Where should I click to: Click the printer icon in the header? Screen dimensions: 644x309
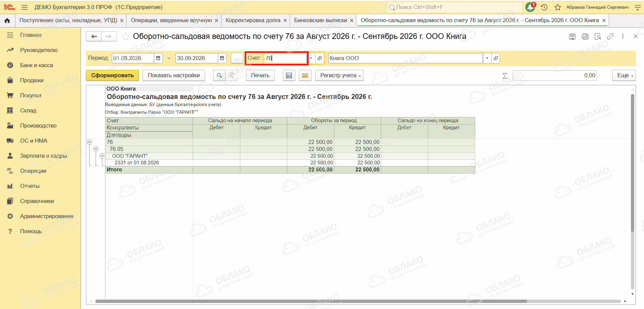click(585, 37)
